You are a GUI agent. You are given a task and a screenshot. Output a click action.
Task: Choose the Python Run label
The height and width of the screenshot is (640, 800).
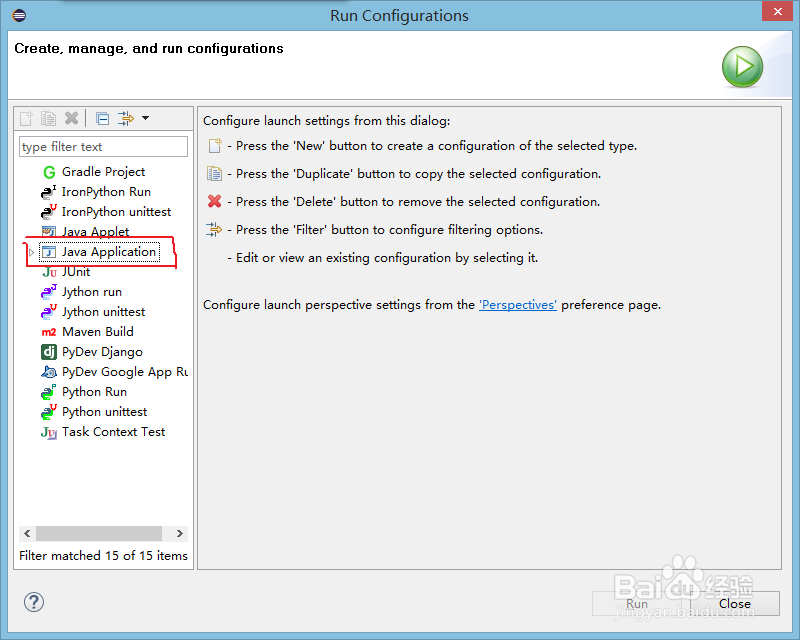[x=94, y=392]
